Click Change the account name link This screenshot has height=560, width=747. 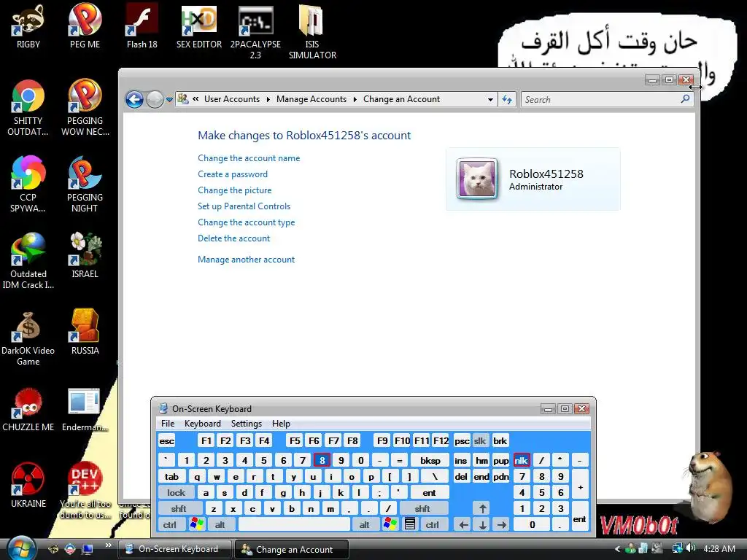point(249,158)
